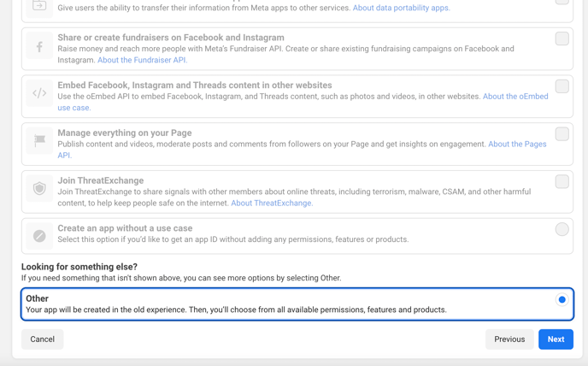Image resolution: width=588 pixels, height=366 pixels.
Task: Click the ThreatExchange shield icon
Action: pyautogui.click(x=39, y=188)
